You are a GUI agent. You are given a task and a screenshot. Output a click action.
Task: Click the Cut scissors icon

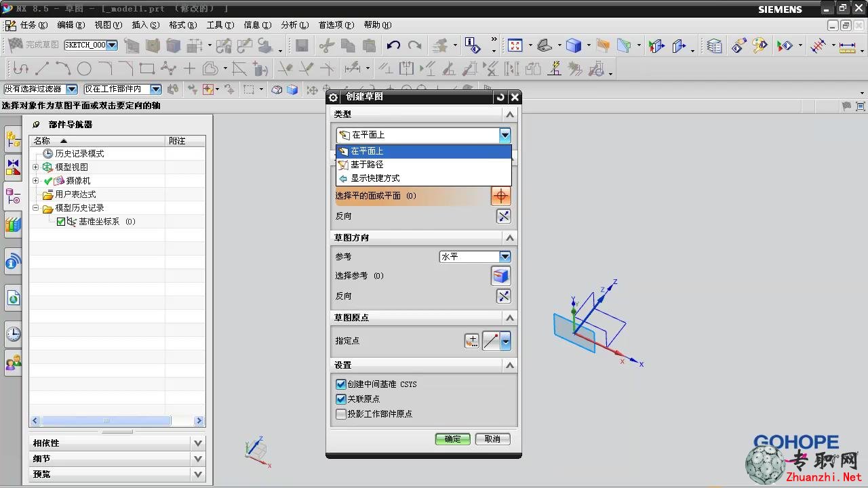(327, 45)
